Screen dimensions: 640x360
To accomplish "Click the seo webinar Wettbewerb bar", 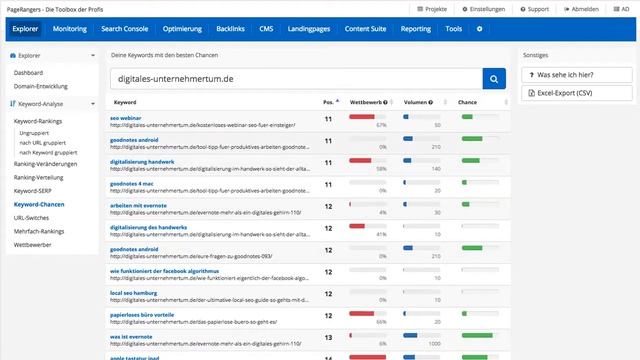I will (367, 117).
